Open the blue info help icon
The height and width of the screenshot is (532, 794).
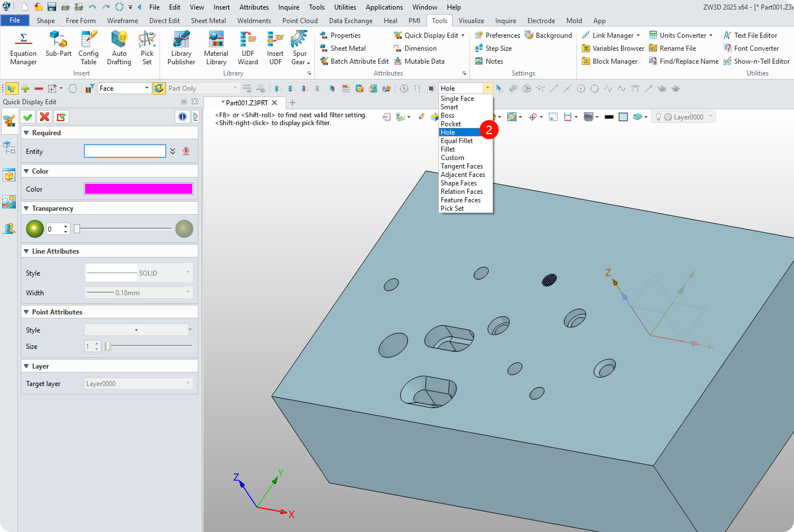183,117
